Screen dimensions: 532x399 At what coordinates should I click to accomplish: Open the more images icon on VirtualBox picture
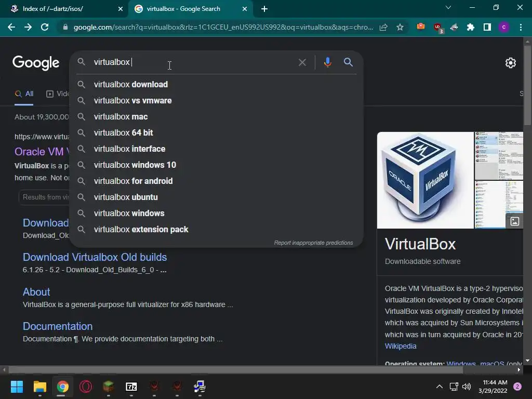pos(515,221)
